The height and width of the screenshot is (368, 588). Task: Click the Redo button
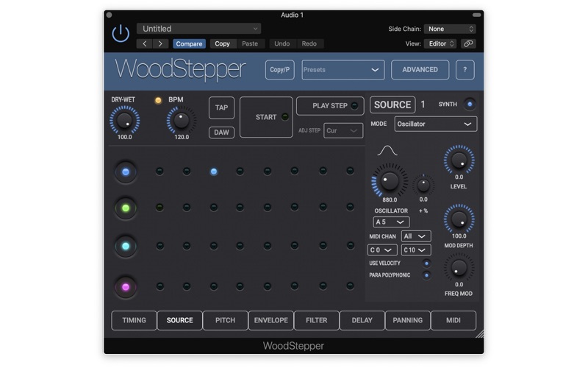(309, 44)
